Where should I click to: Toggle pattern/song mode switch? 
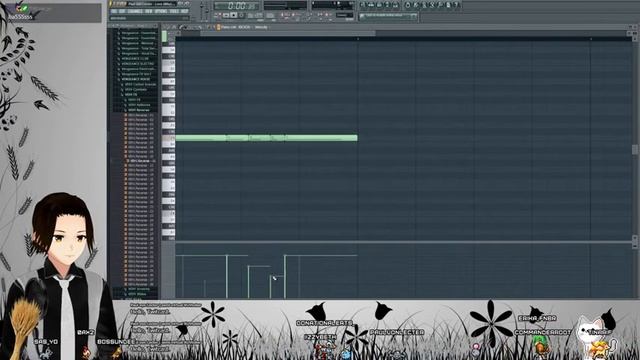(x=218, y=15)
